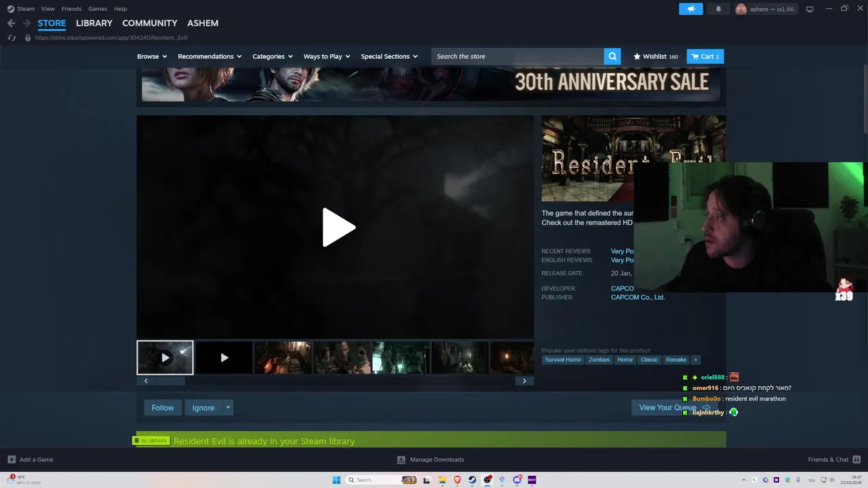Screen dimensions: 868x488
Task: Open the ASHEM profile tab
Action: pyautogui.click(x=203, y=23)
